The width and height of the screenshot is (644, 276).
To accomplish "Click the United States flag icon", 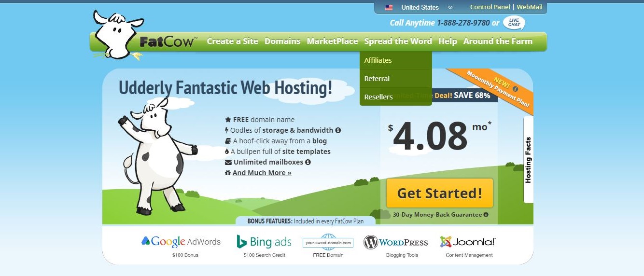I will pos(389,7).
